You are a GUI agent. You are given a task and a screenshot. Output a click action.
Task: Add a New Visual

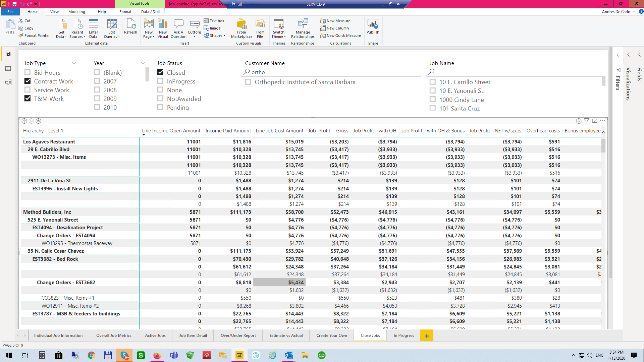point(163,28)
